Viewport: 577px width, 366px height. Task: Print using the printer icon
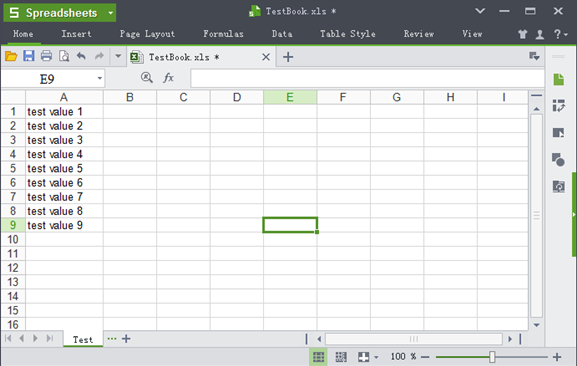click(x=46, y=56)
